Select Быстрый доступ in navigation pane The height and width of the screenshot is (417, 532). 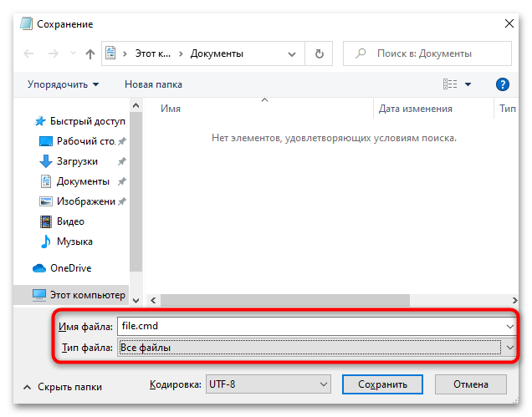click(87, 121)
